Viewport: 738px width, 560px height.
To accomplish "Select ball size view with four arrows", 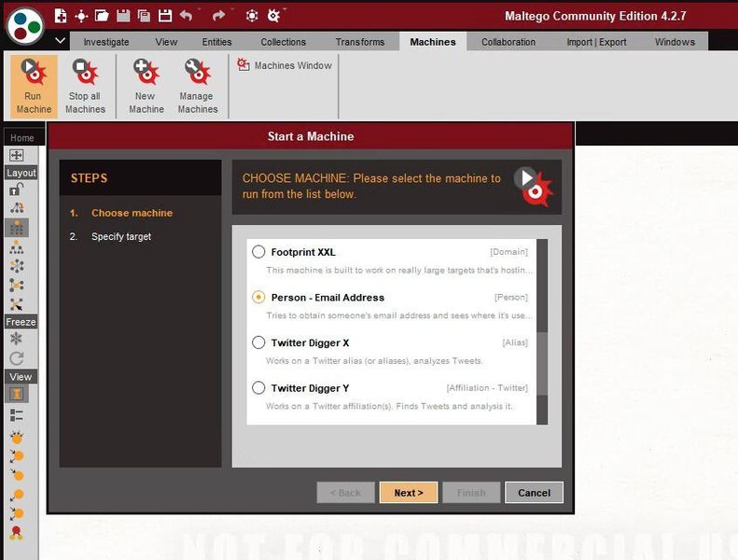I will (17, 438).
